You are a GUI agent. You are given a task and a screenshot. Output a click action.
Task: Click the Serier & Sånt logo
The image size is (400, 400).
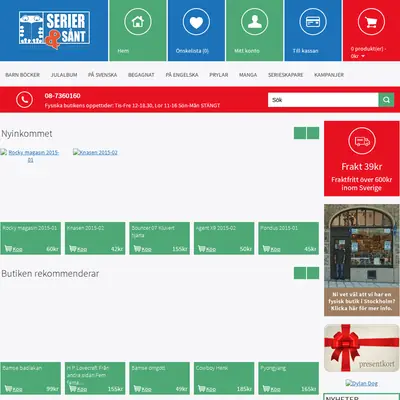54,30
